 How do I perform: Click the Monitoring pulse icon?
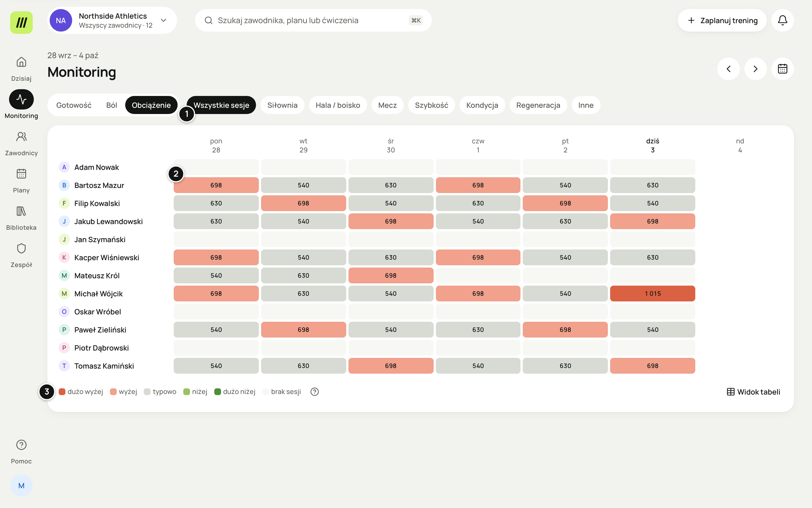click(21, 99)
